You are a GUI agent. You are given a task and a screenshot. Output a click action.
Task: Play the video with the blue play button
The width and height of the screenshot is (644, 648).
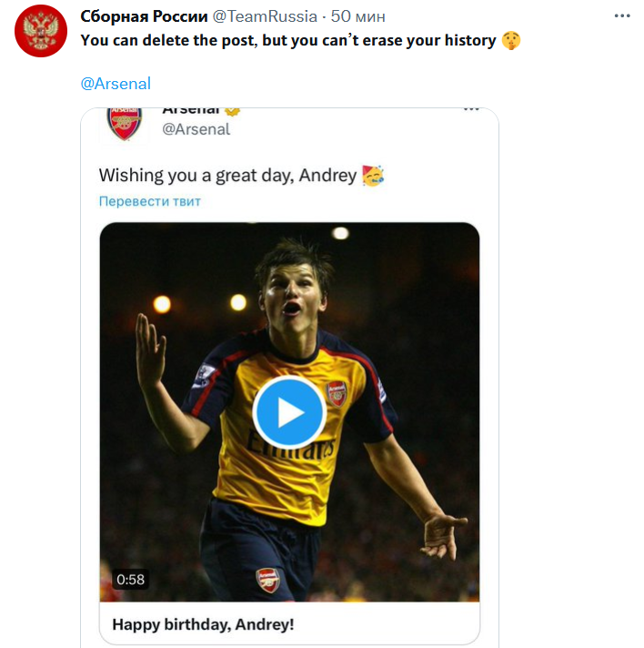(289, 412)
